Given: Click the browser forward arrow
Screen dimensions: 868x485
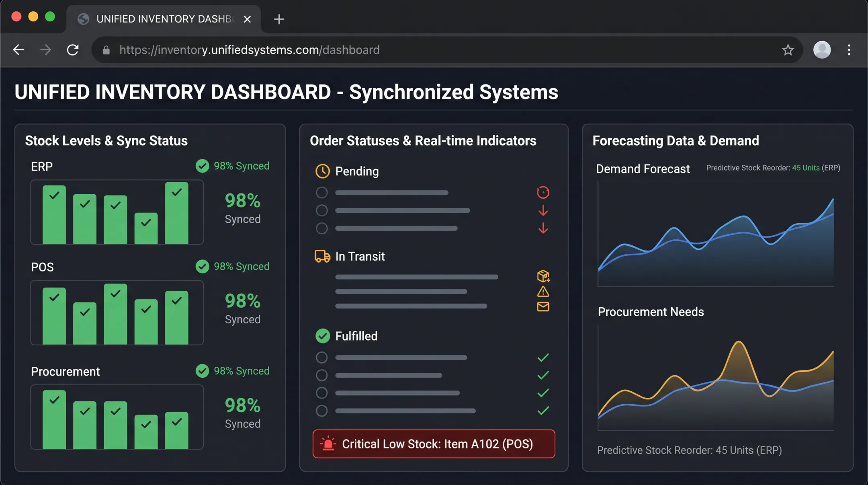Looking at the screenshot, I should (46, 50).
